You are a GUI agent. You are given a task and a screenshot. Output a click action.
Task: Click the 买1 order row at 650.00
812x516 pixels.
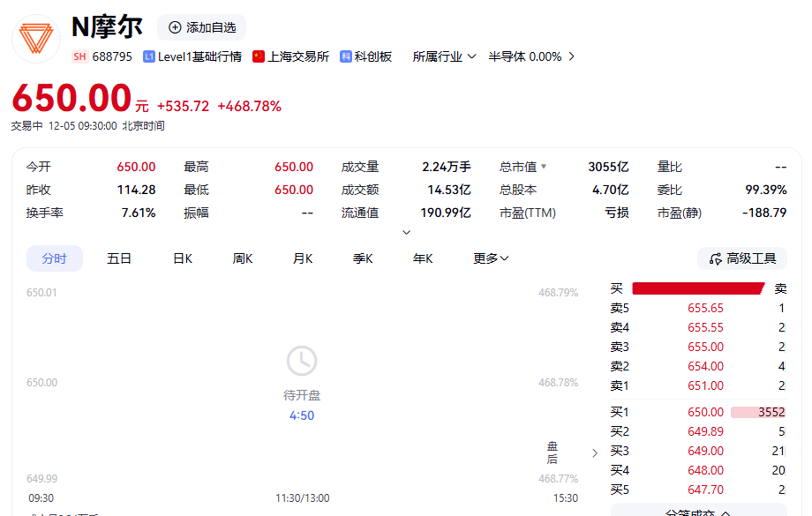click(x=697, y=412)
